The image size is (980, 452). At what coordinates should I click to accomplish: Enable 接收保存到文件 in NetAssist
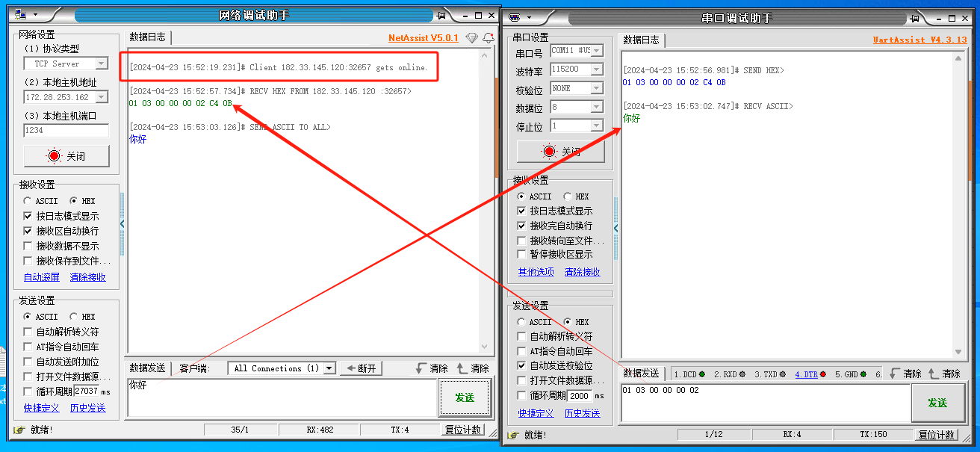[28, 261]
